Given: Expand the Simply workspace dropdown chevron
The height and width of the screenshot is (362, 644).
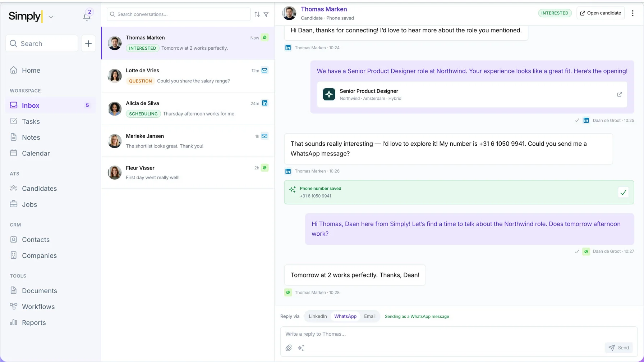Looking at the screenshot, I should (51, 17).
